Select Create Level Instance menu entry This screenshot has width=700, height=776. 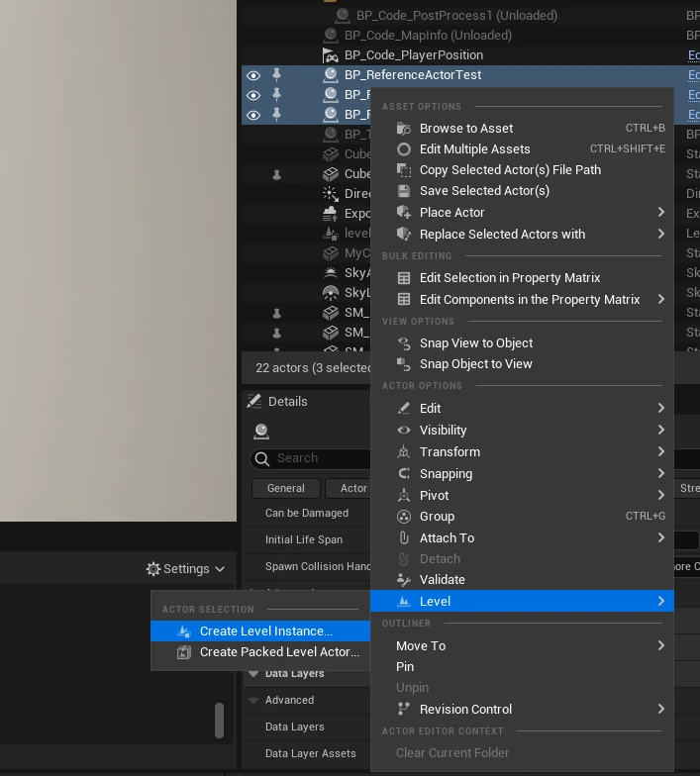click(265, 631)
